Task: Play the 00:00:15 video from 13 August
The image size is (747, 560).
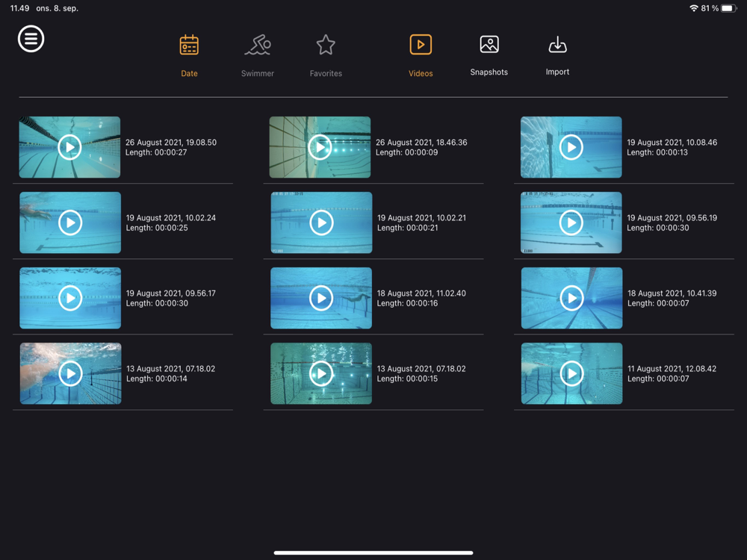Action: tap(321, 373)
